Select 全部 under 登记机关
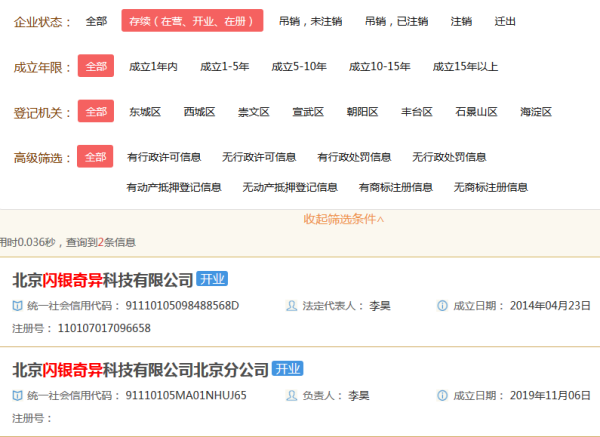600x437 pixels. pyautogui.click(x=96, y=111)
